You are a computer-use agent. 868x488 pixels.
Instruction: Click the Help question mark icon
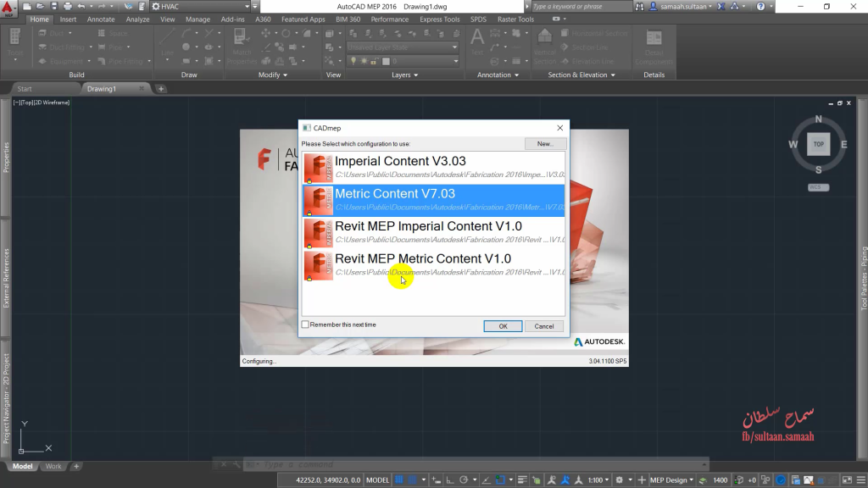tap(760, 7)
